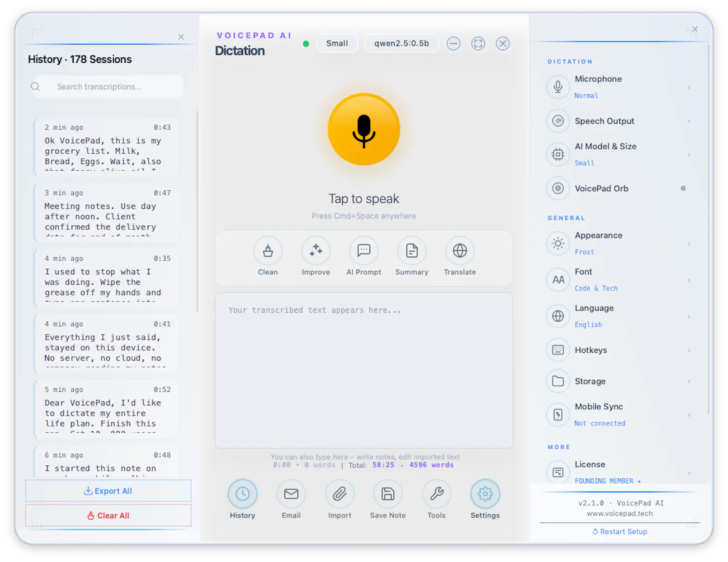
Task: Open the Small model size selector
Action: [x=337, y=43]
